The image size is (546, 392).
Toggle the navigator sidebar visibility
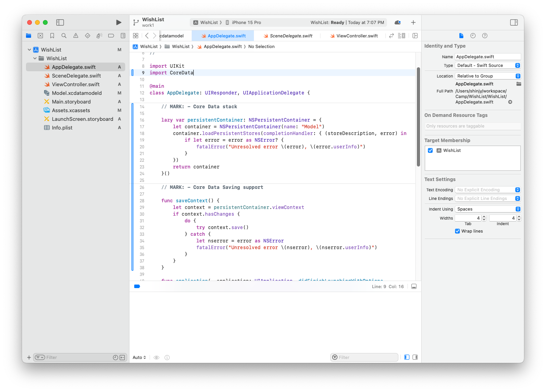click(x=60, y=22)
